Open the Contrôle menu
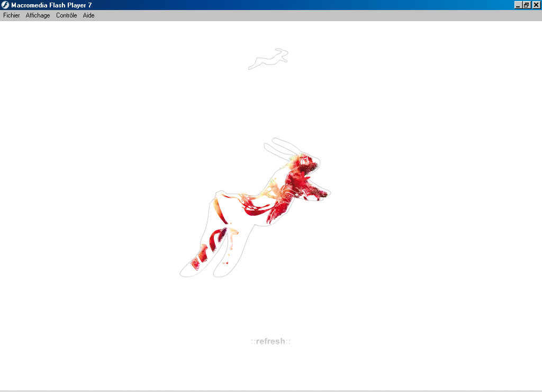542x392 pixels. [x=66, y=15]
